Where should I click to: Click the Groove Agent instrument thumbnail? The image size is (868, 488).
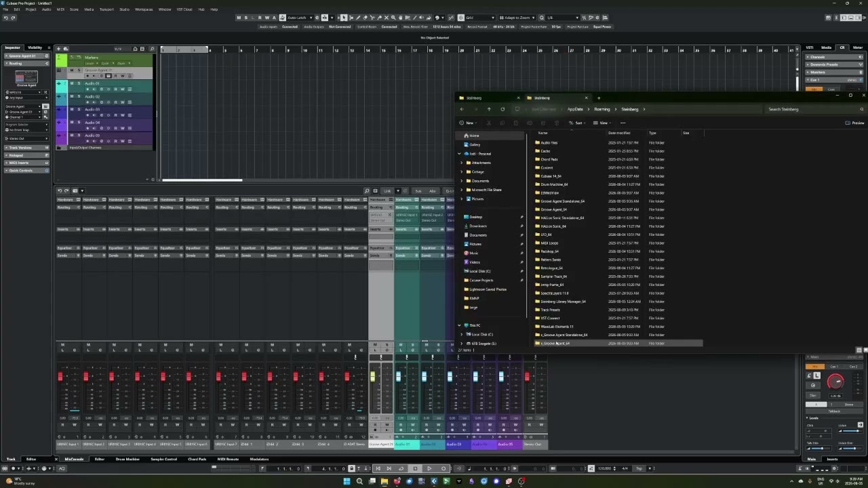tap(26, 77)
